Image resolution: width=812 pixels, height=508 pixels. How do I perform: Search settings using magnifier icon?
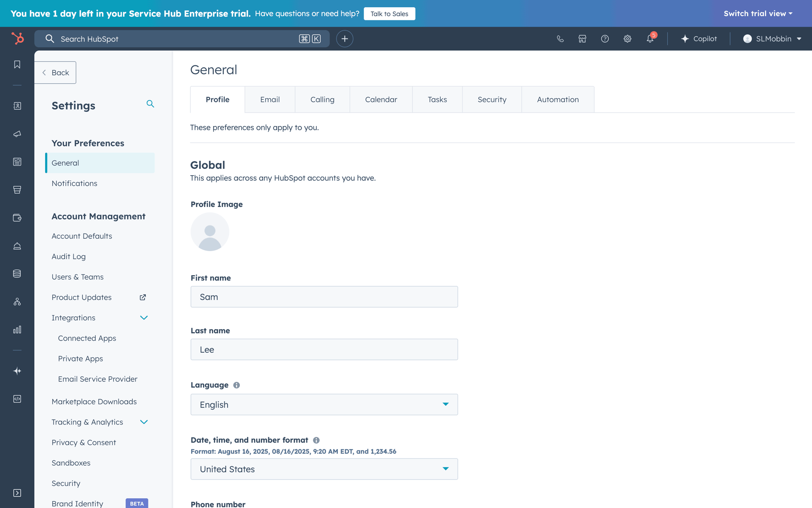pos(150,104)
